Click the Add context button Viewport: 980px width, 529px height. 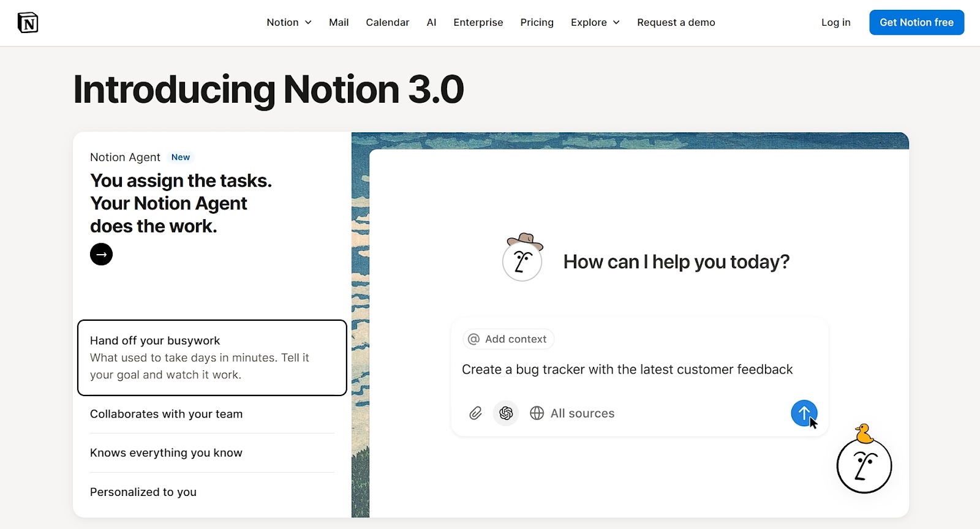click(x=508, y=339)
